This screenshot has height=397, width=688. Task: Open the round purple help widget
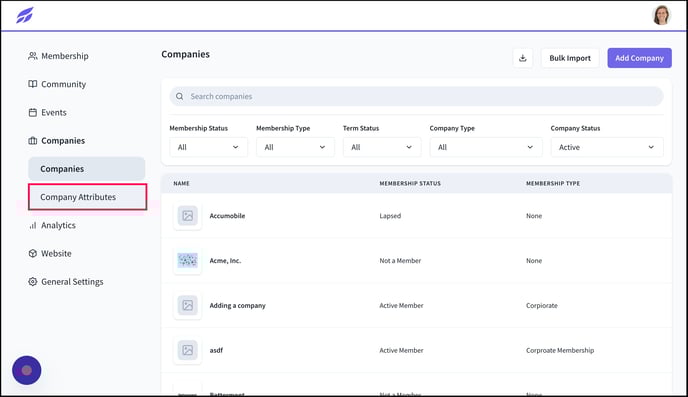point(27,370)
